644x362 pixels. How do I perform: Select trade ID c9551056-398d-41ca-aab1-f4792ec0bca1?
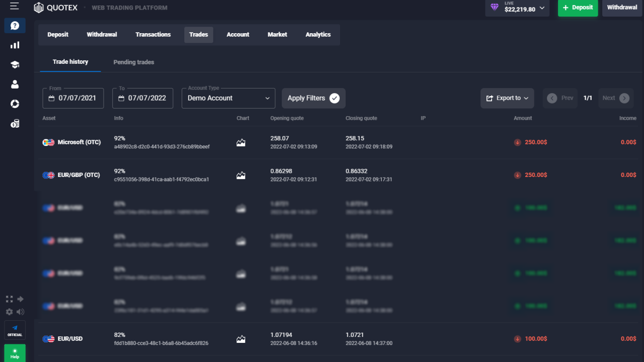162,179
